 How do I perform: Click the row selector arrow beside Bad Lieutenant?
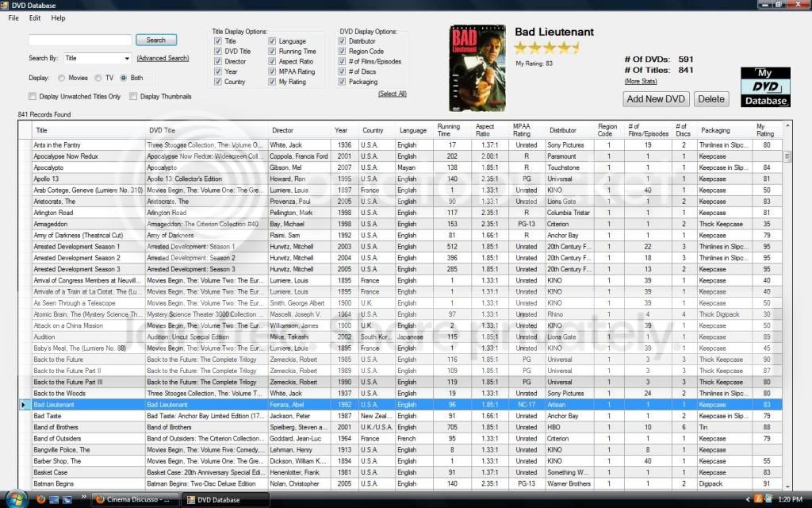pos(23,405)
